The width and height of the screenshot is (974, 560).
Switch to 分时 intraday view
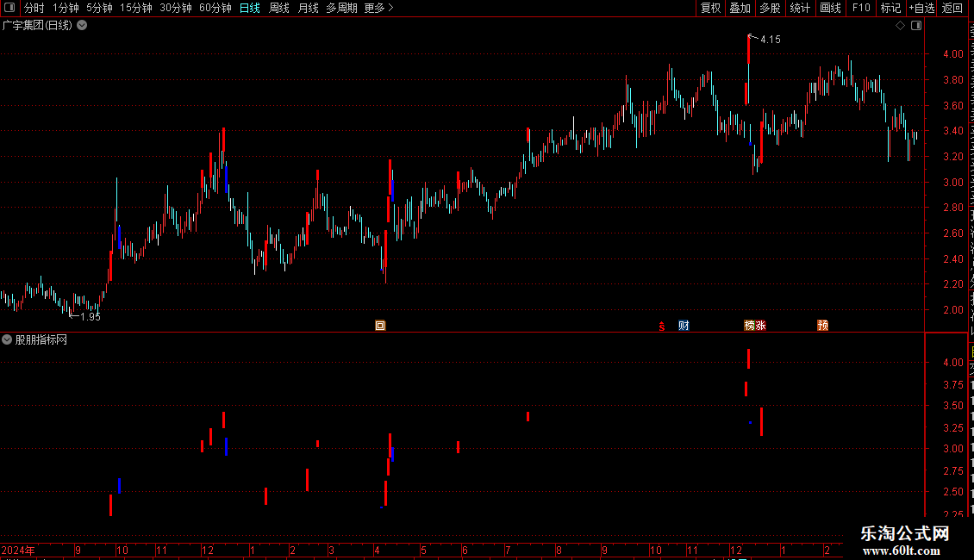pyautogui.click(x=34, y=8)
